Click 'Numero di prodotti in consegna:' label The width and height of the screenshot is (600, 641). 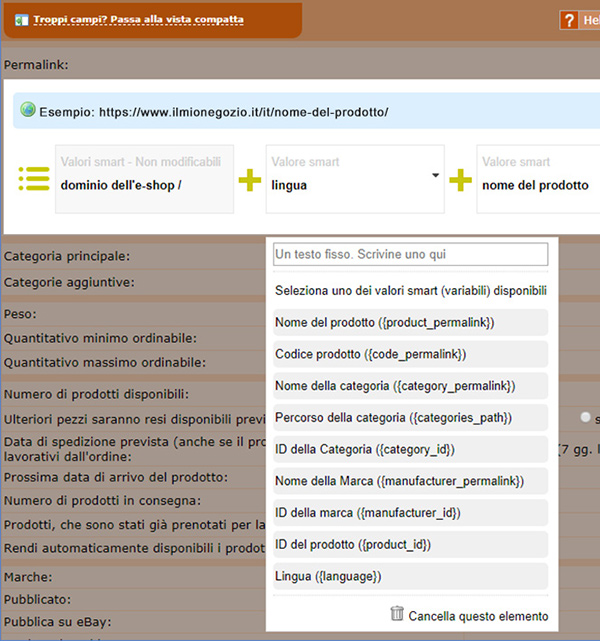click(102, 500)
